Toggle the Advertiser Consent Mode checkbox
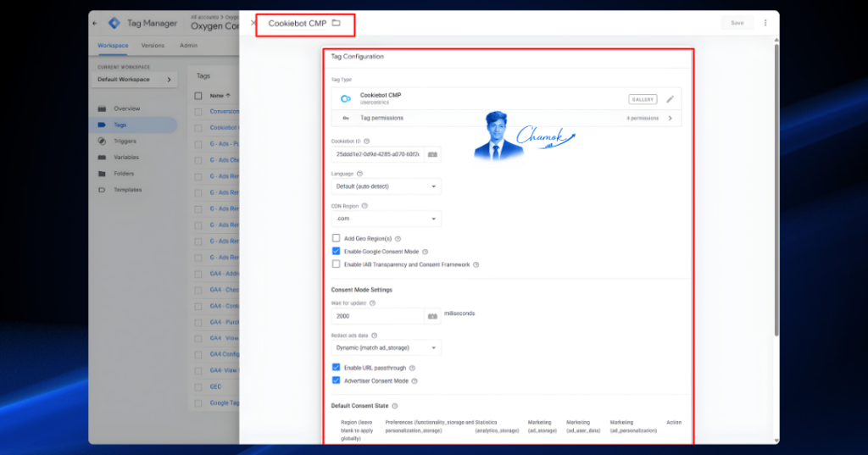Screen dimensions: 868x455 [x=336, y=380]
